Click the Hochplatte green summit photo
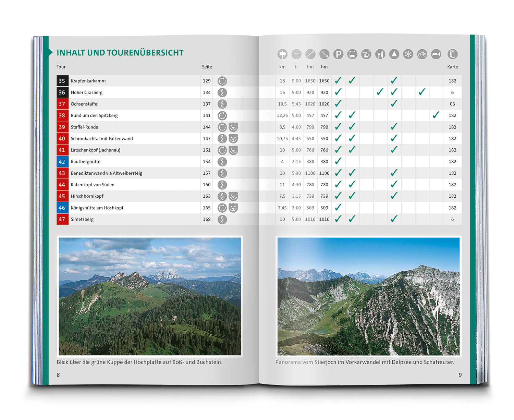 click(150, 296)
